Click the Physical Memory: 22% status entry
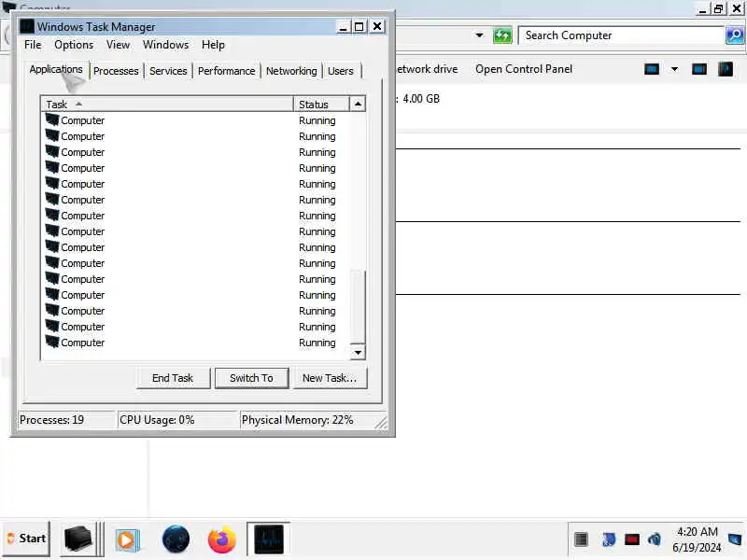The width and height of the screenshot is (747, 560). [x=307, y=420]
